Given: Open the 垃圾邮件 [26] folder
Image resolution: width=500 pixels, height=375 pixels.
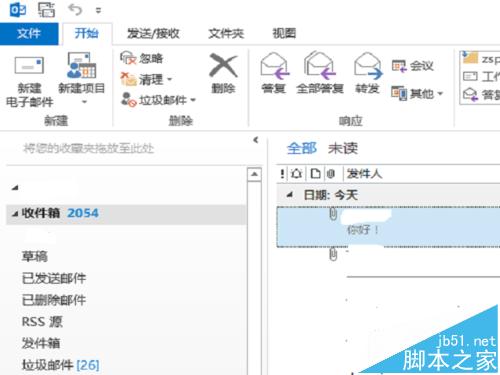Looking at the screenshot, I should [x=60, y=365].
